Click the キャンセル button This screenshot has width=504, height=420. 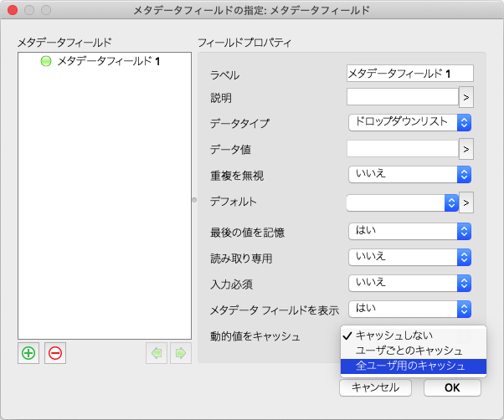pos(375,388)
